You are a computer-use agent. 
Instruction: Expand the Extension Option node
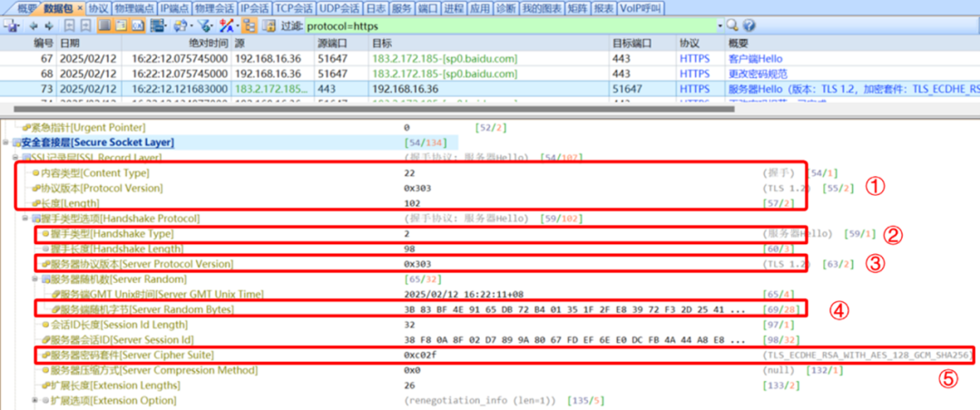click(34, 400)
